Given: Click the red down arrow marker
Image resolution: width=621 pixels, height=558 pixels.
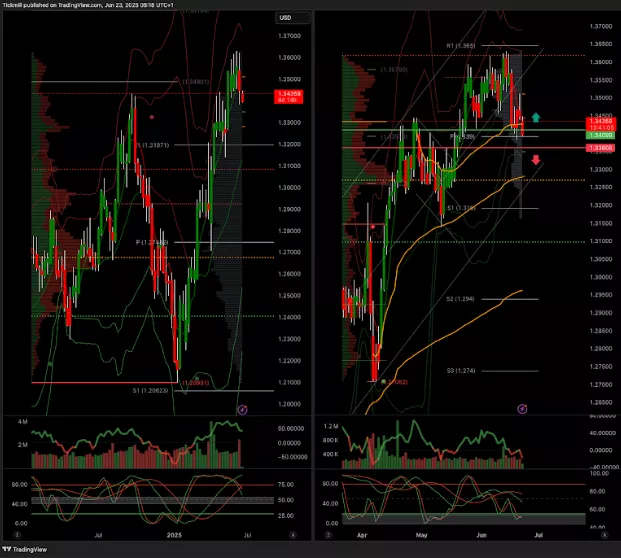Looking at the screenshot, I should (x=536, y=160).
